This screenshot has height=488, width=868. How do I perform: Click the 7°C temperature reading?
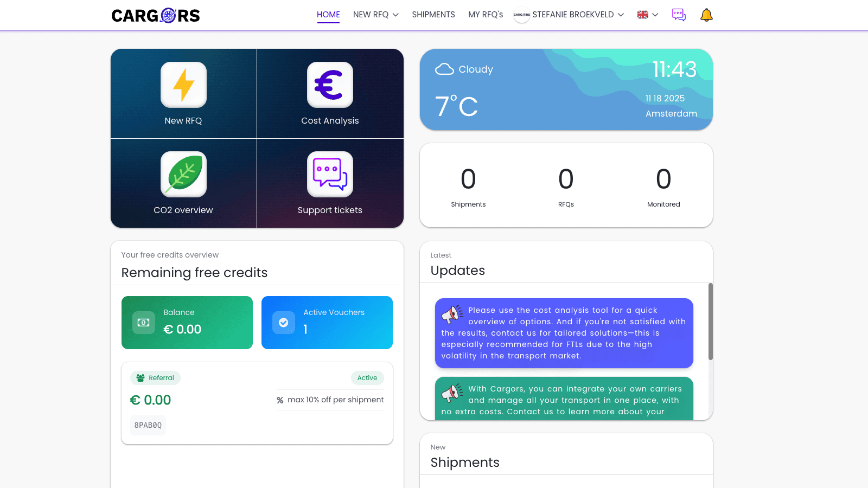pos(456,106)
